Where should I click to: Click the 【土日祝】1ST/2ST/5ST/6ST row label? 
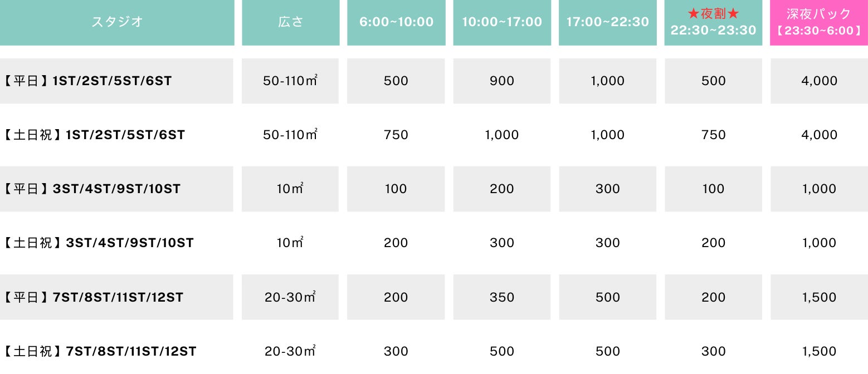[94, 135]
